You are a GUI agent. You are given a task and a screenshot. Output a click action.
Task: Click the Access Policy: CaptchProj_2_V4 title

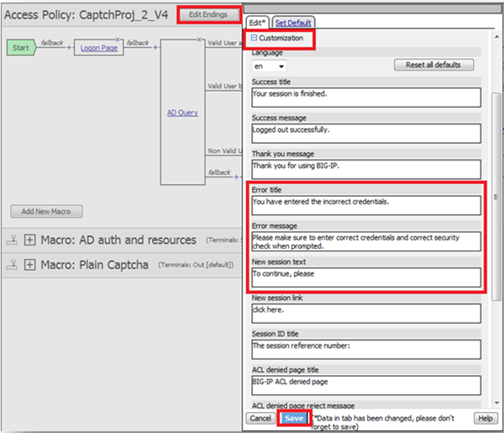pyautogui.click(x=87, y=15)
